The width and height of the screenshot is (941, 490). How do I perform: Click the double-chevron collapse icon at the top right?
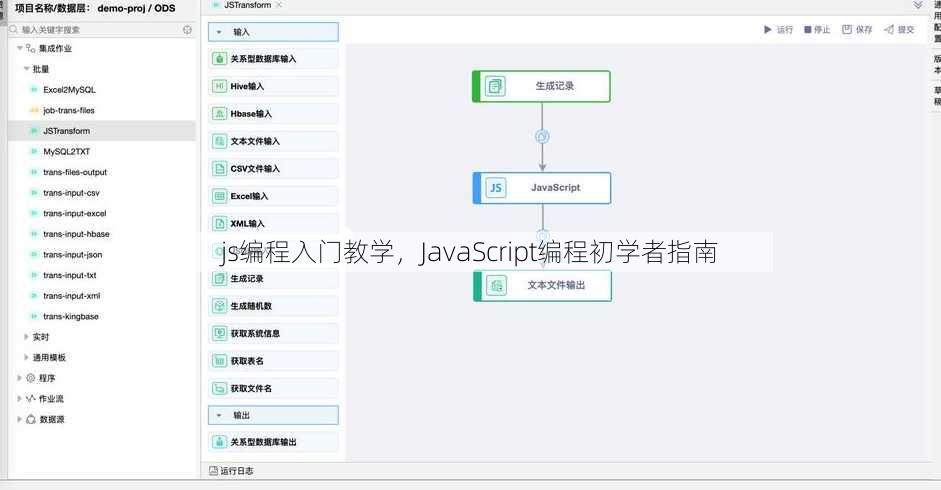[918, 5]
